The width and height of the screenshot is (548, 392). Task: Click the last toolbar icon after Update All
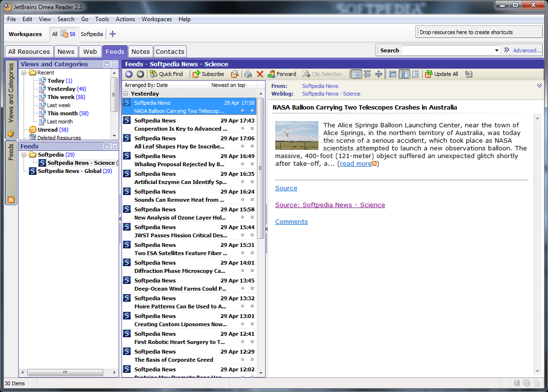coord(469,74)
